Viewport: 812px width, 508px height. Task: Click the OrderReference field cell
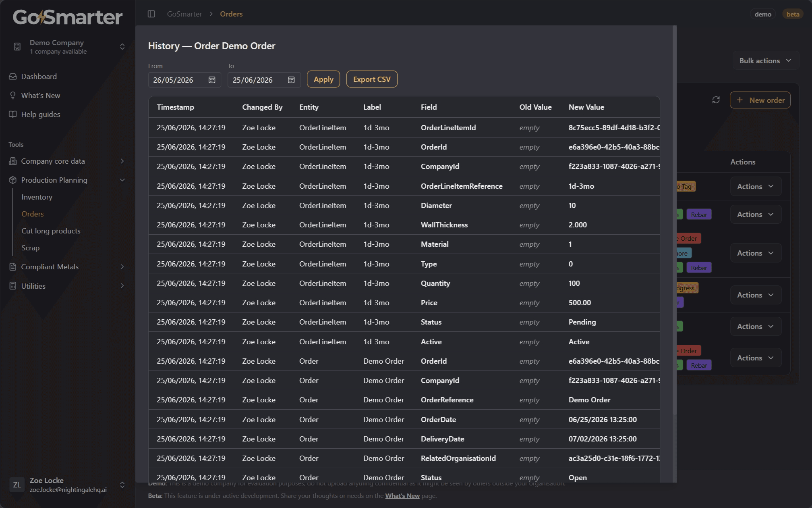click(447, 400)
